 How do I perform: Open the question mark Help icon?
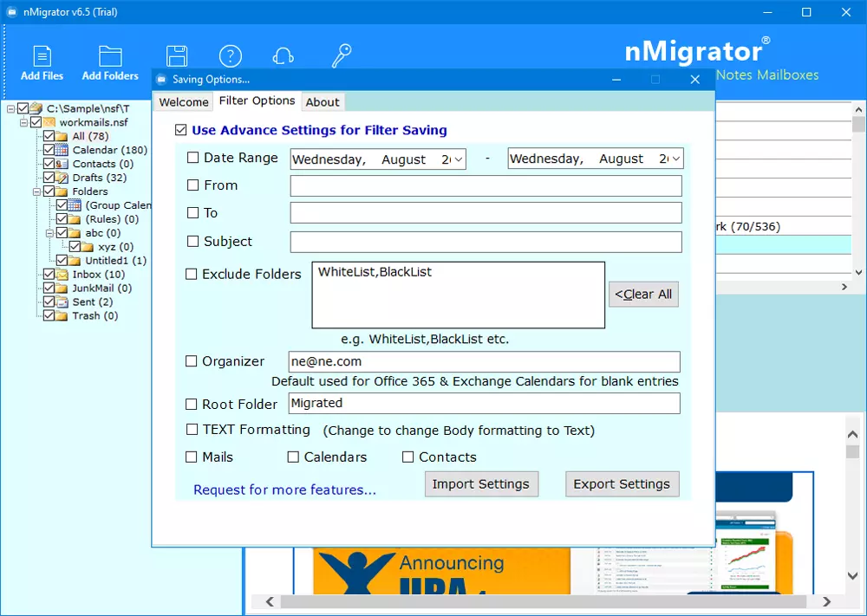[230, 55]
